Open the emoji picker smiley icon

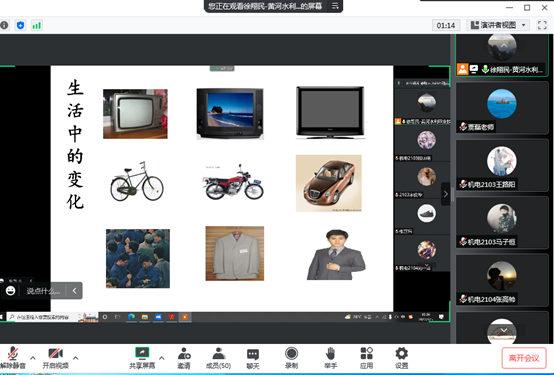[x=11, y=291]
